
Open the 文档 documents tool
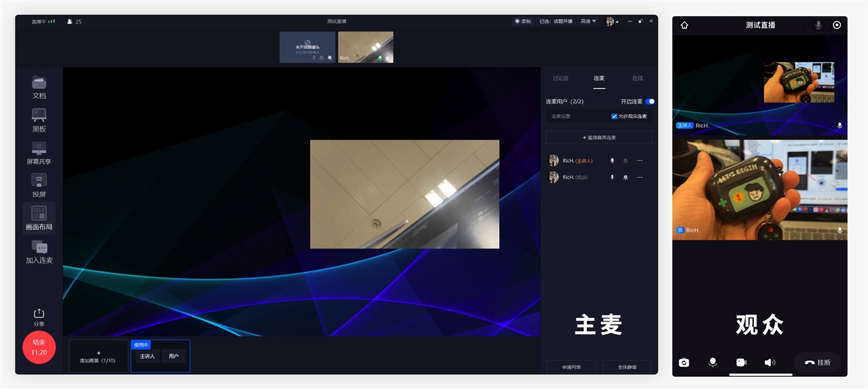pos(39,87)
